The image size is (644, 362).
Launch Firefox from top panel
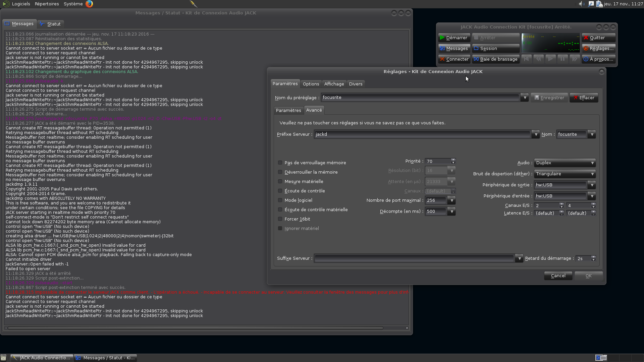point(89,4)
